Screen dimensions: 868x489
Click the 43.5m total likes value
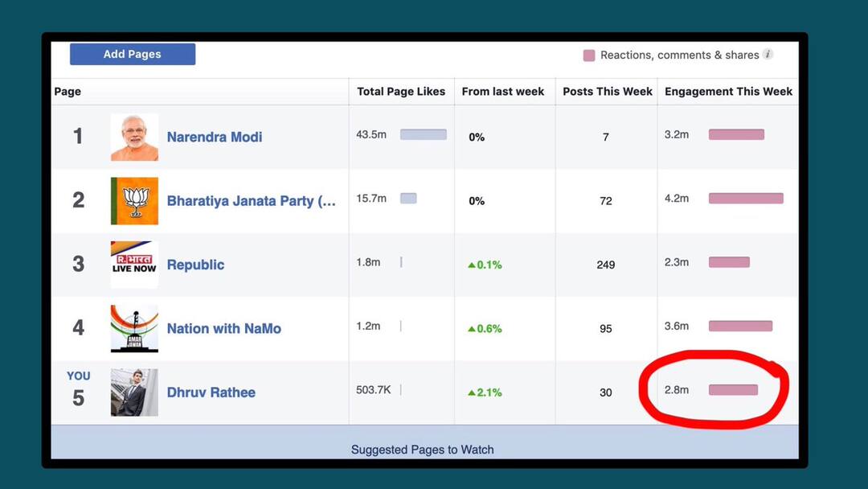(x=371, y=134)
